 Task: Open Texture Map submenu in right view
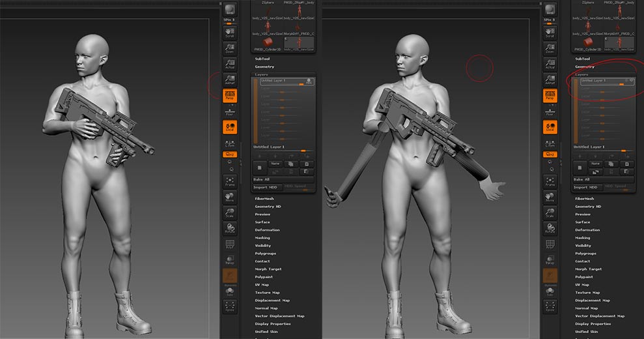(588, 293)
